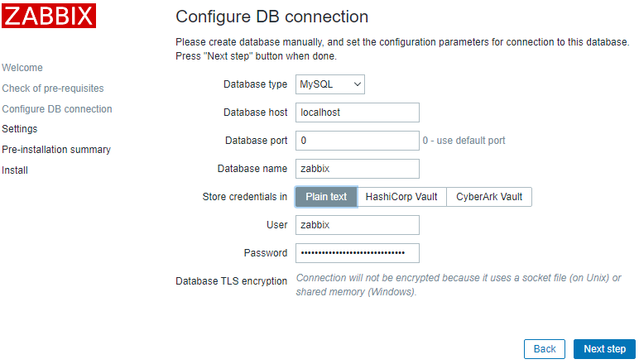Screen dimensions: 639x364
Task: Click into the Password field
Action: [357, 253]
